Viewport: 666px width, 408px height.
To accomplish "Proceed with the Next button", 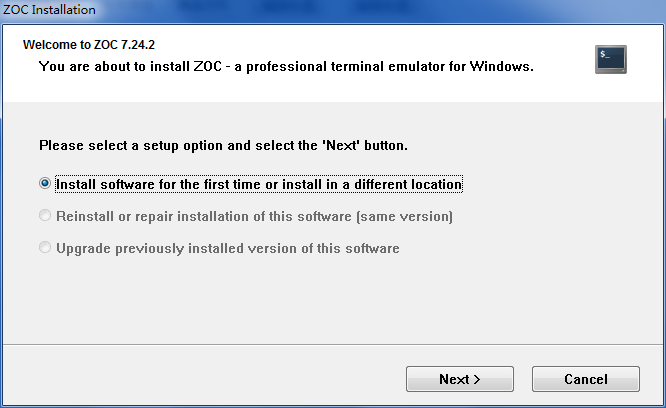I will tap(460, 379).
